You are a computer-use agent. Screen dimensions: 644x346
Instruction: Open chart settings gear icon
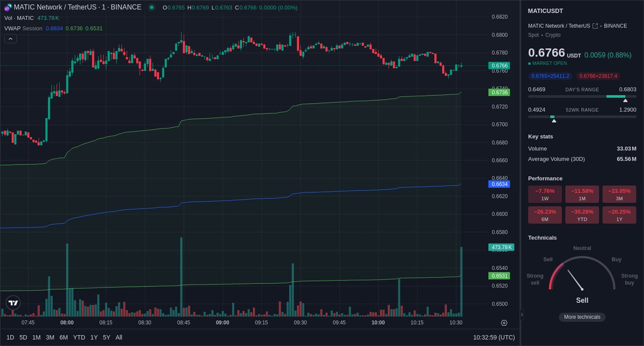[504, 323]
